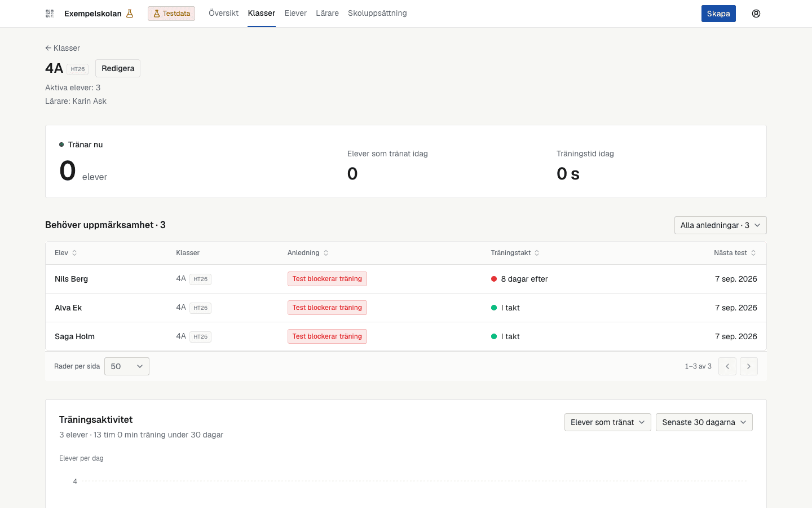The image size is (812, 508).
Task: Open student Nils Berg
Action: (x=71, y=279)
